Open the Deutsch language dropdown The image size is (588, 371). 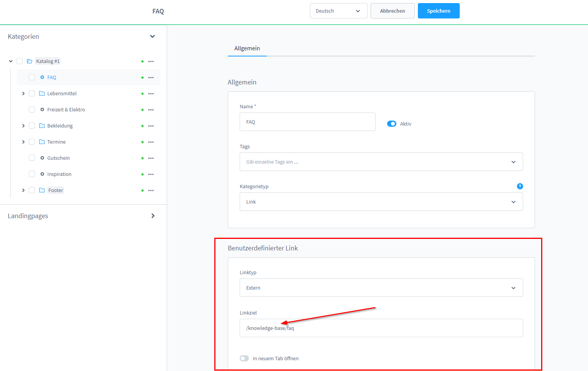click(x=338, y=11)
